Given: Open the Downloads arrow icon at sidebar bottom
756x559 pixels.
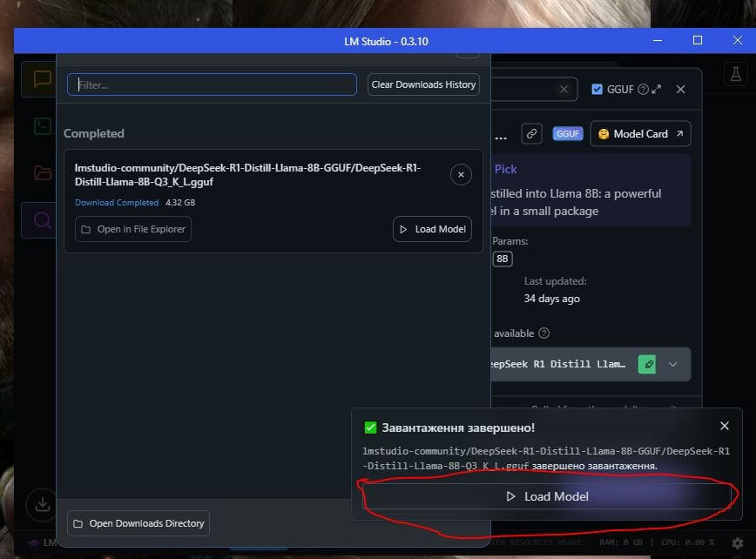Looking at the screenshot, I should click(x=43, y=504).
